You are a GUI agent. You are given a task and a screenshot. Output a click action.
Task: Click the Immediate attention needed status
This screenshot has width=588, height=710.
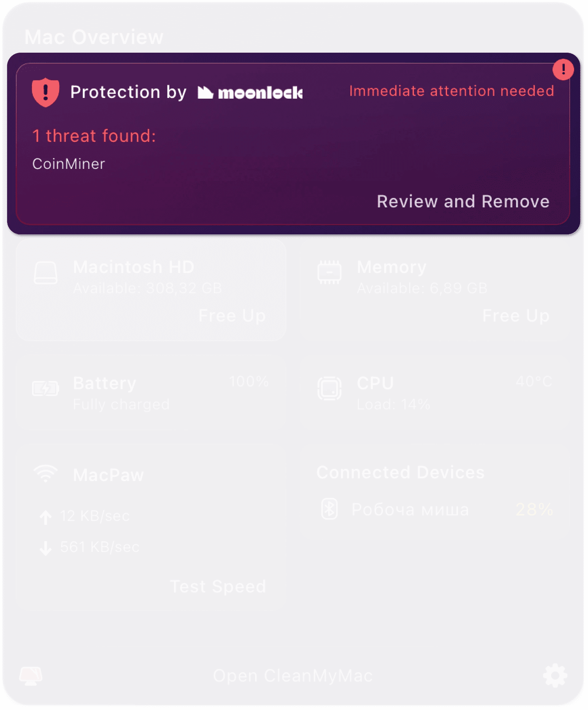[x=452, y=91]
